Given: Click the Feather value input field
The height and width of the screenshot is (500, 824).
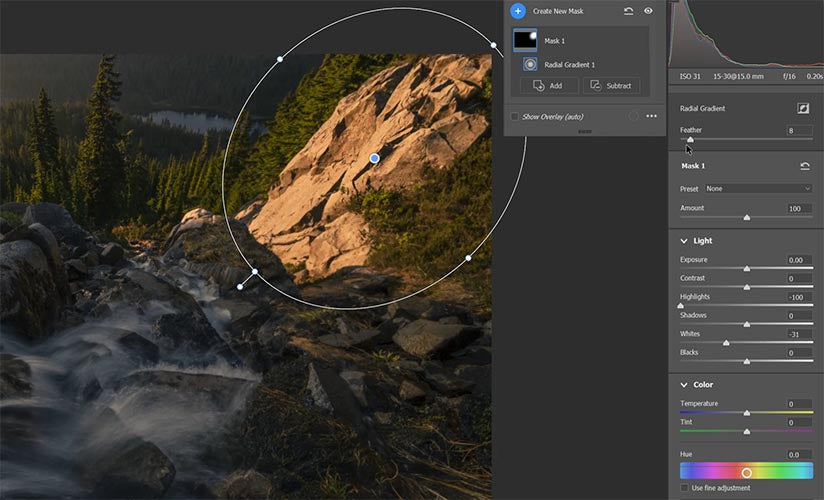Looking at the screenshot, I should 798,131.
